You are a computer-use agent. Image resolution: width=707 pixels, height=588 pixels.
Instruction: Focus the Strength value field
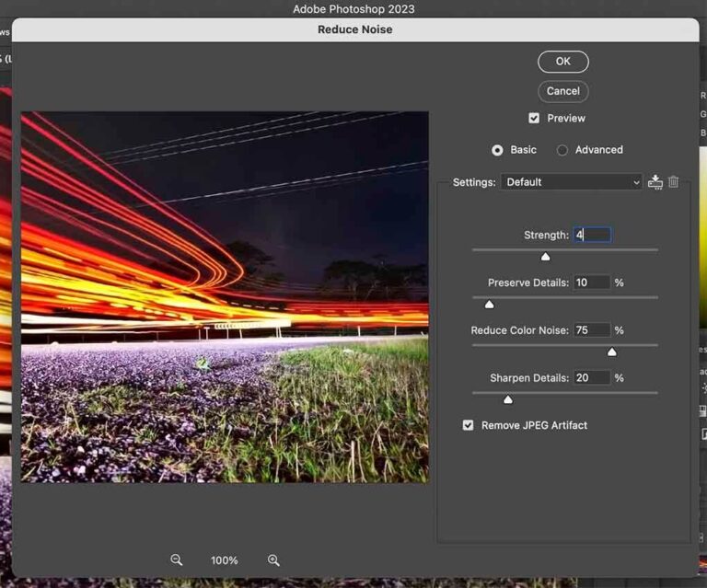592,235
